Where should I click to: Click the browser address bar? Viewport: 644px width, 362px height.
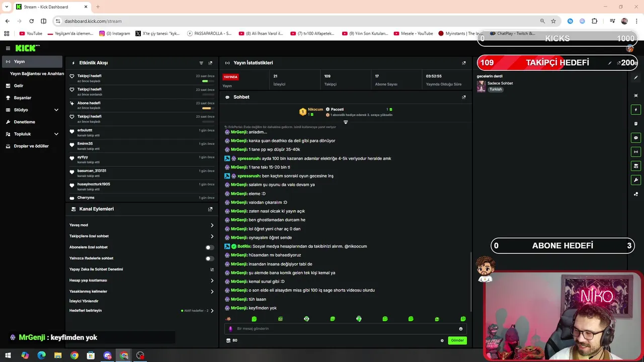297,21
